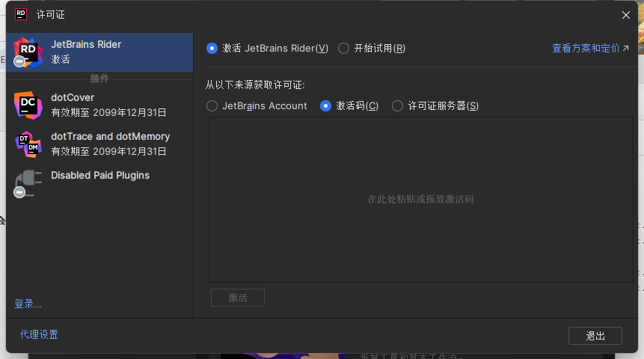Image resolution: width=644 pixels, height=359 pixels.
Task: Click the dotTrace and dotMemory icon
Action: pos(28,144)
